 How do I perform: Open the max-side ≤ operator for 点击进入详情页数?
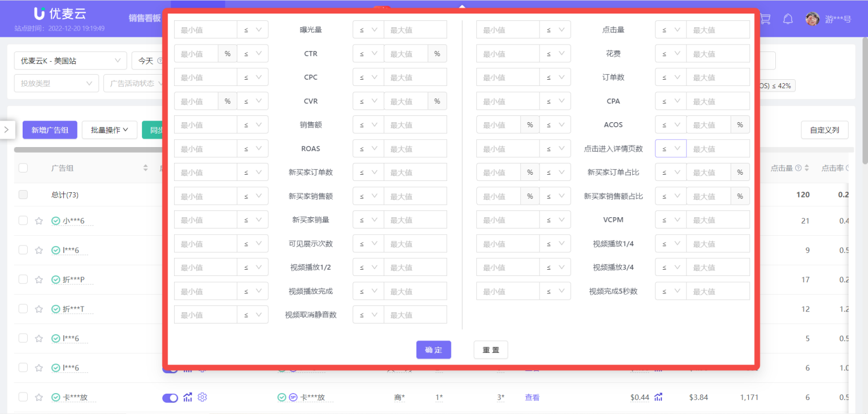pyautogui.click(x=670, y=148)
